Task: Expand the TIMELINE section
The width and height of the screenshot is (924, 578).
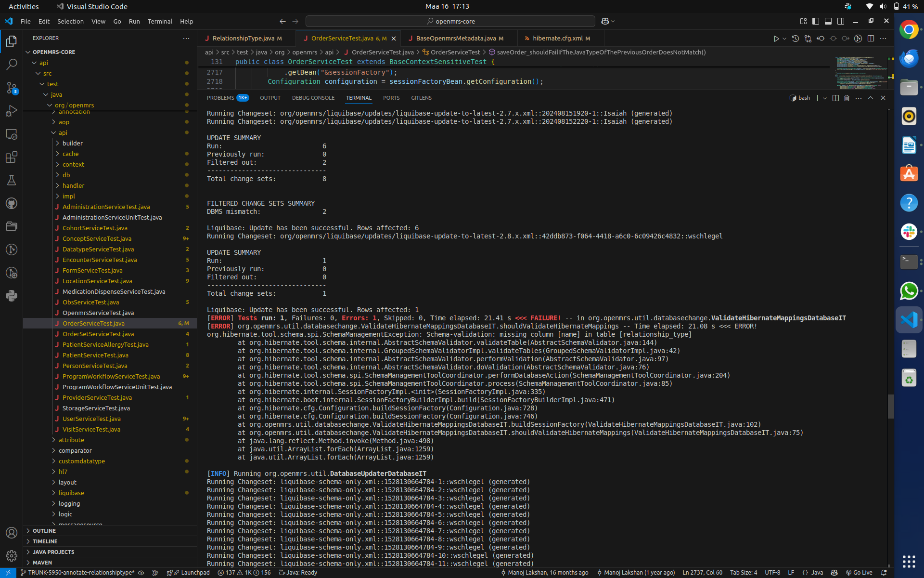Action: coord(110,541)
